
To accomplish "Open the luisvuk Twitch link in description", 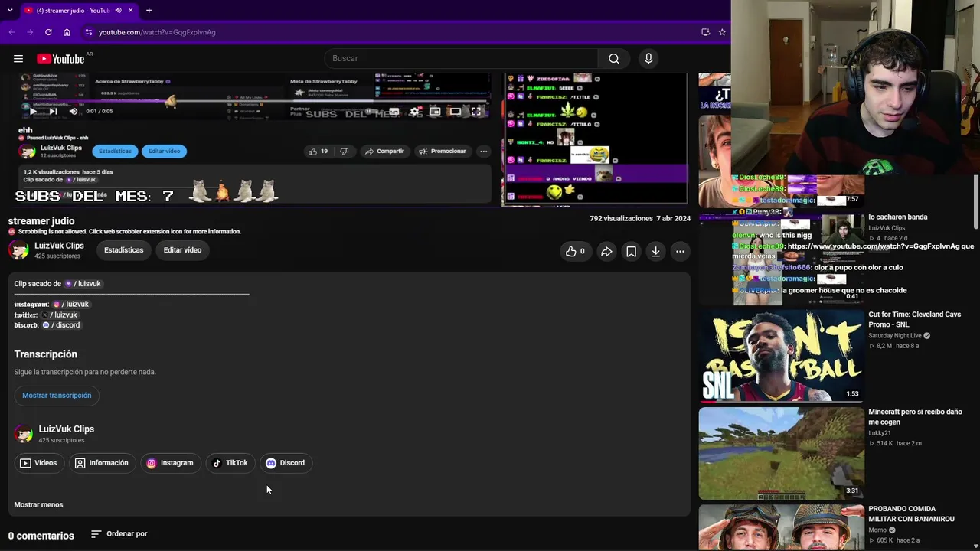I will pyautogui.click(x=83, y=284).
